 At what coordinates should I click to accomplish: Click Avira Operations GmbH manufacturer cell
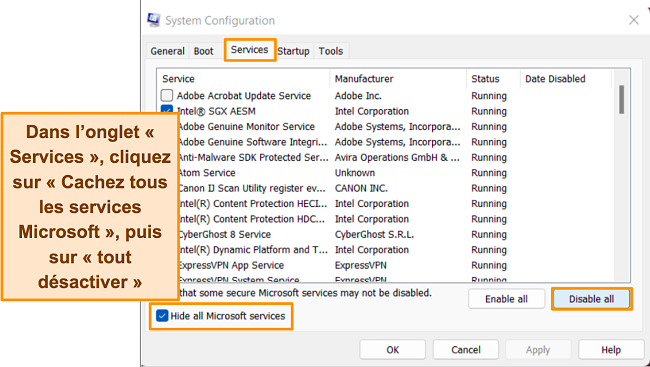click(x=397, y=157)
